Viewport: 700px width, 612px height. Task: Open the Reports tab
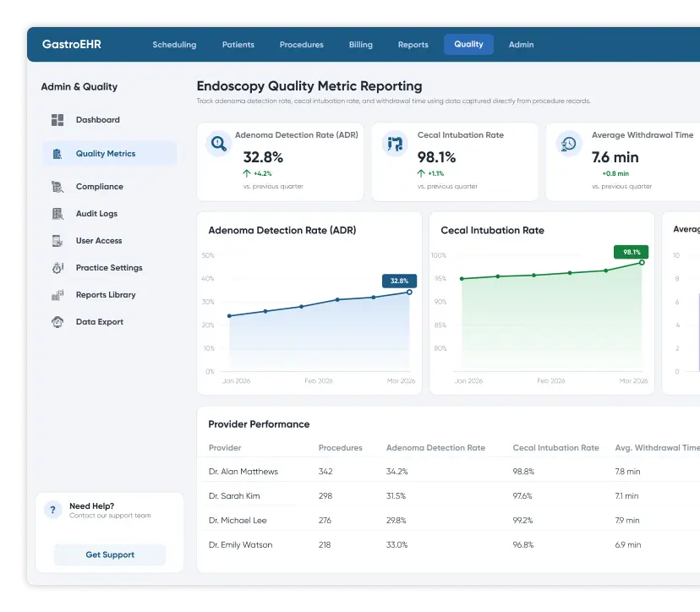pos(413,45)
